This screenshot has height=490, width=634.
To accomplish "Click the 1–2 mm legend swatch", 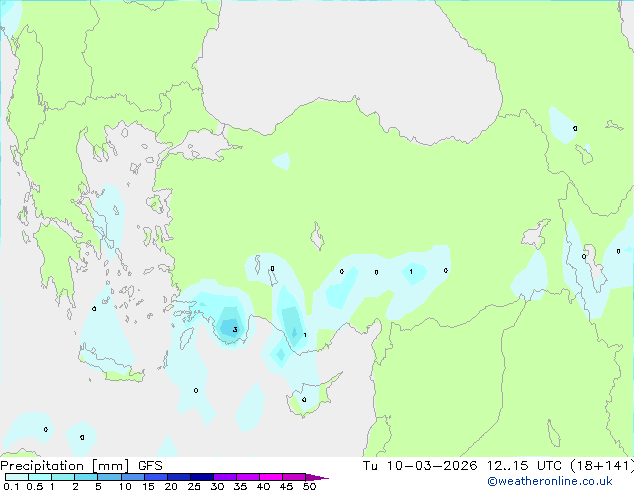I will click(x=63, y=477).
